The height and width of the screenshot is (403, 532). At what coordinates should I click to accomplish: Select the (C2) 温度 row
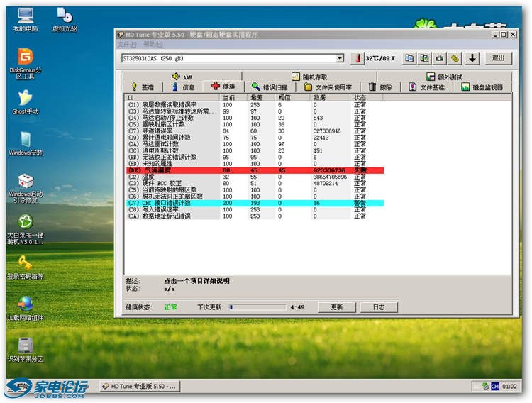pos(255,177)
